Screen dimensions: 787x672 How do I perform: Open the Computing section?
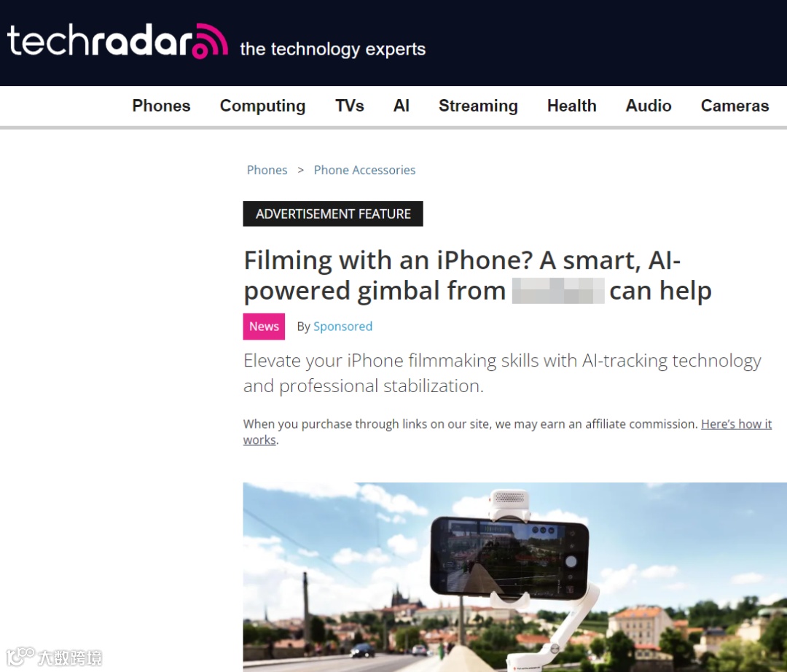[x=262, y=106]
